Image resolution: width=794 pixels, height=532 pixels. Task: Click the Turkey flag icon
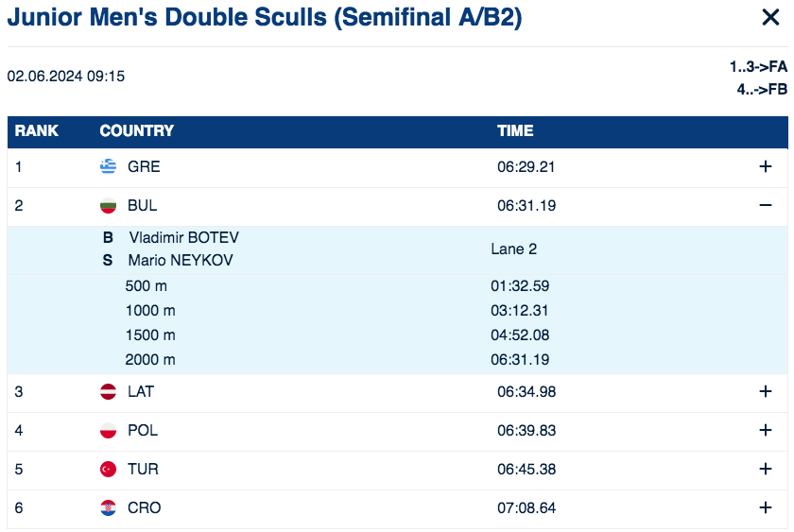tap(108, 469)
